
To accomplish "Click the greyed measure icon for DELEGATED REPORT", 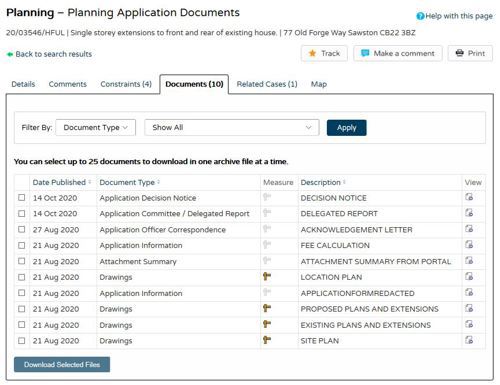I will click(267, 213).
